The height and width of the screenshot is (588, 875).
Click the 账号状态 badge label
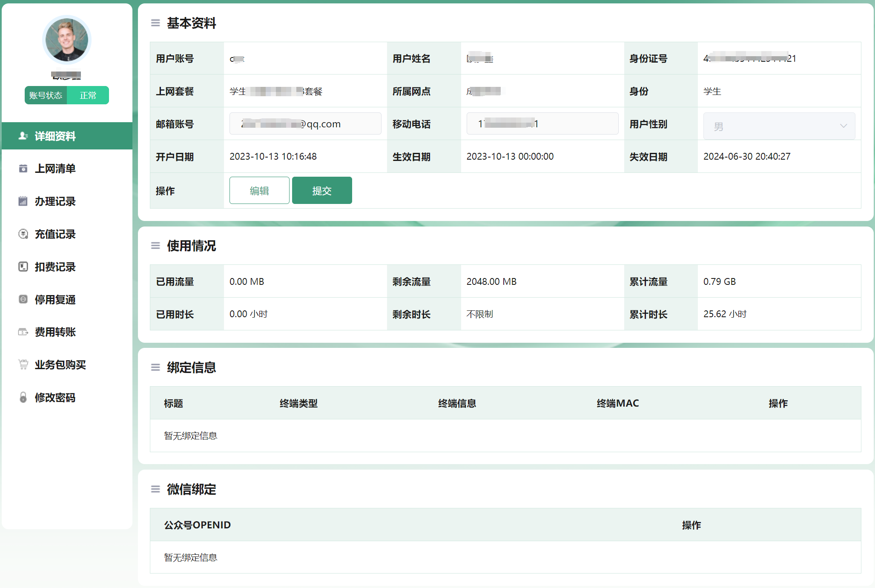click(x=46, y=95)
